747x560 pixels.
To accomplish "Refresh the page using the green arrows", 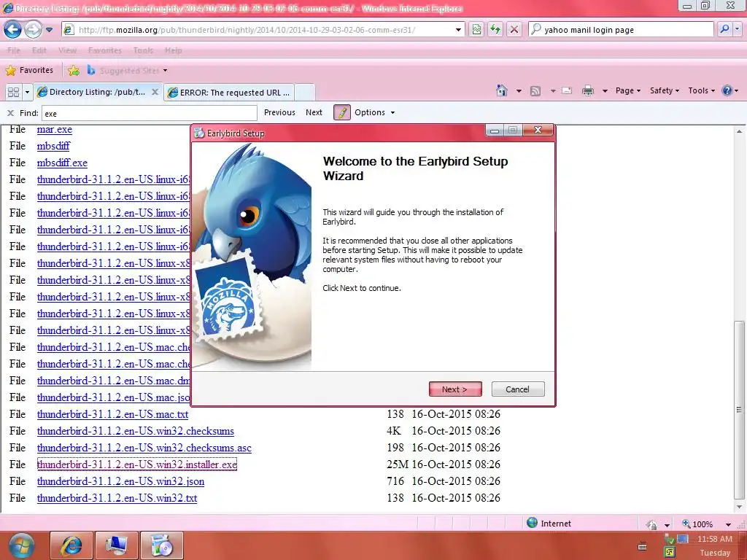I will click(495, 29).
